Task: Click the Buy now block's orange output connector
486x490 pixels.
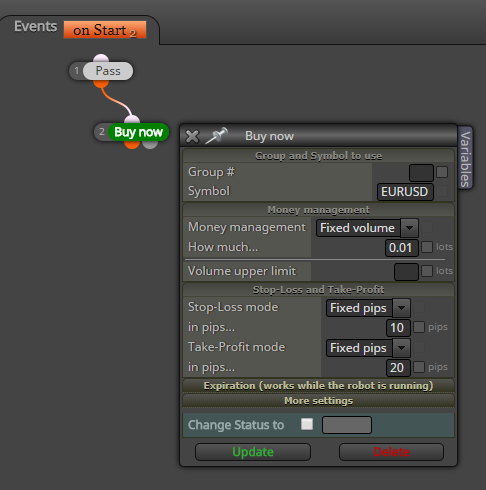Action: pos(132,145)
